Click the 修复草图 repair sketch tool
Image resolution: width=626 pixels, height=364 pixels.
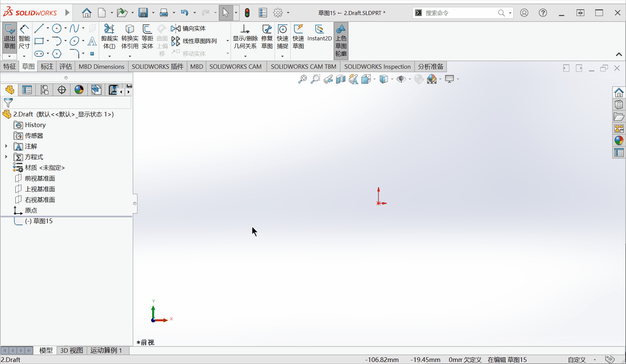[267, 37]
